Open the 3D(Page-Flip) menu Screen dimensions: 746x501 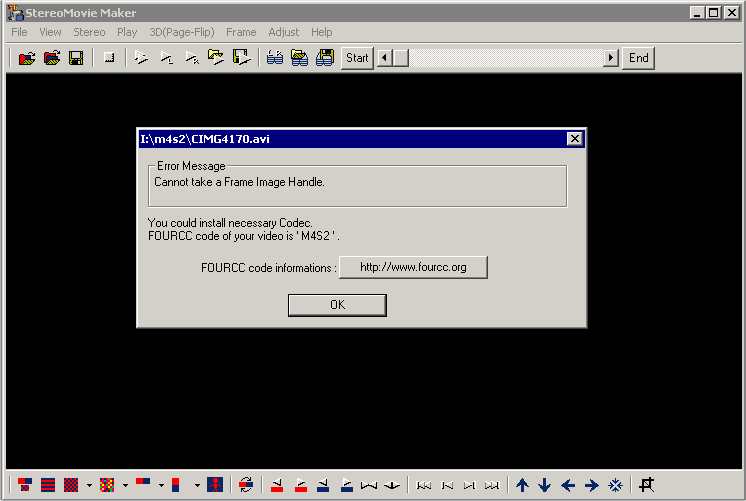(182, 32)
